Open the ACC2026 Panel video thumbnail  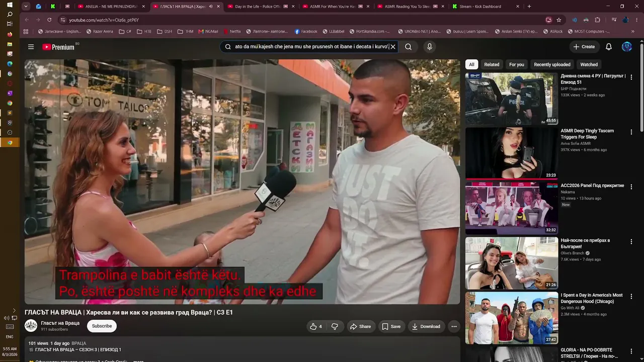point(511,208)
